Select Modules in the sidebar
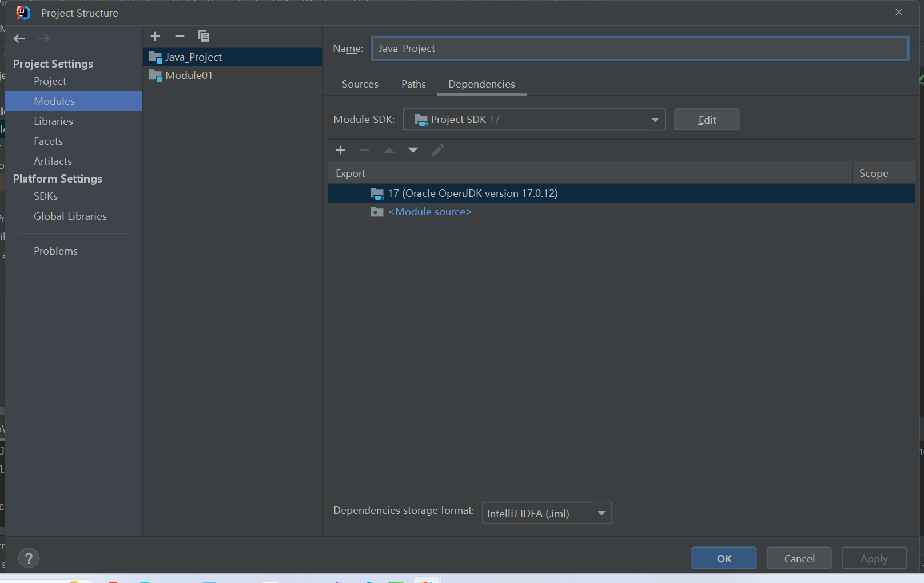Viewport: 924px width, 583px height. click(74, 101)
